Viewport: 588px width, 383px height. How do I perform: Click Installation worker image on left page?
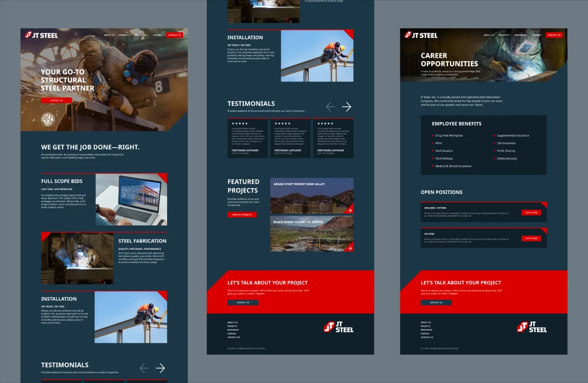131,317
